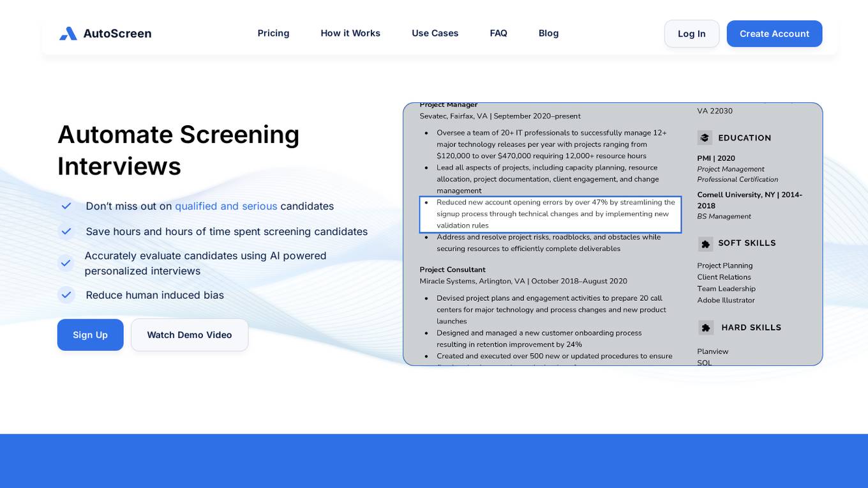The image size is (868, 488).
Task: Click the Create Account button
Action: tap(774, 34)
